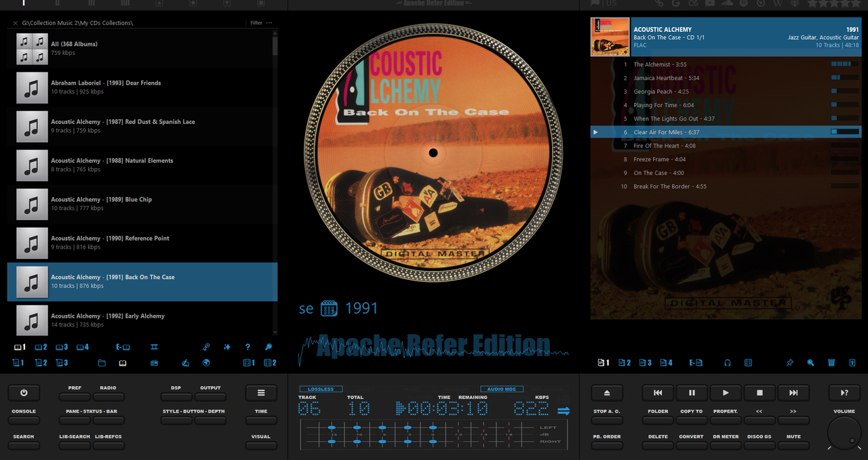Adjust the VOLUME knob
868x460 pixels.
coord(844,433)
